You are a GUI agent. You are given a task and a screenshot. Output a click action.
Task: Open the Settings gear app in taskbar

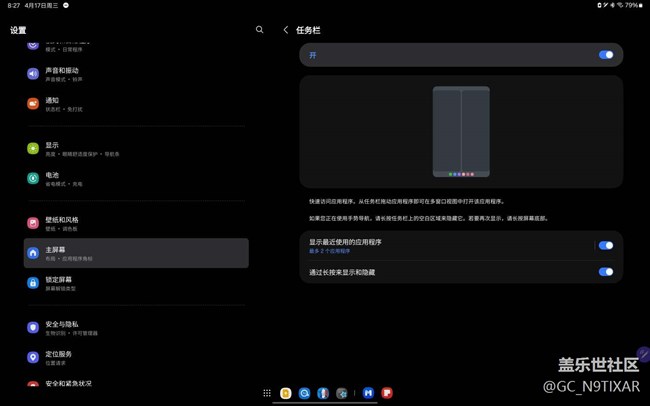[342, 393]
